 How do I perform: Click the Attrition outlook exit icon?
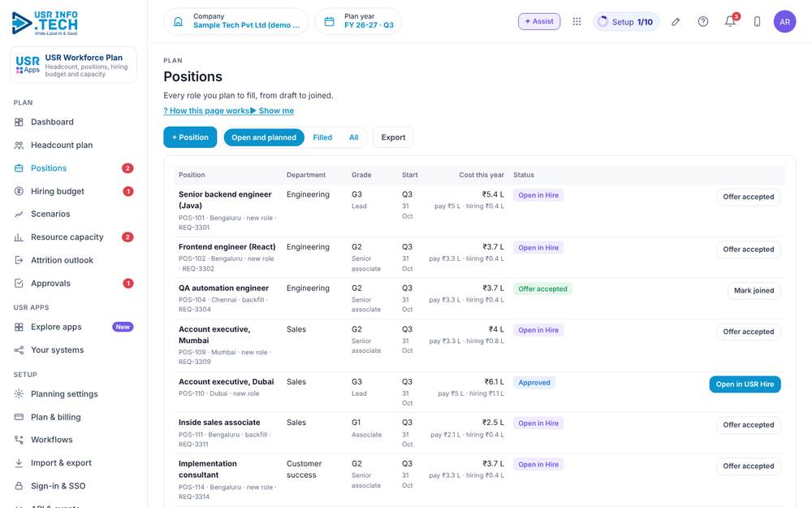pos(19,260)
